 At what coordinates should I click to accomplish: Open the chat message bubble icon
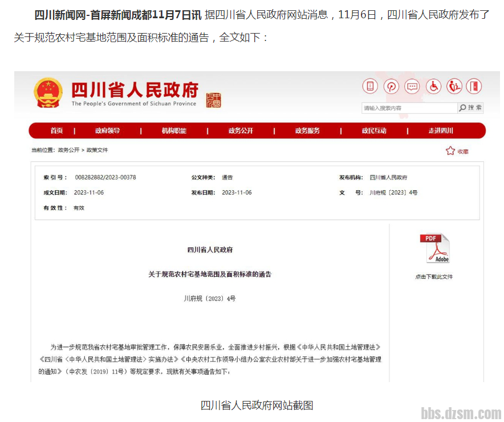coord(412,87)
